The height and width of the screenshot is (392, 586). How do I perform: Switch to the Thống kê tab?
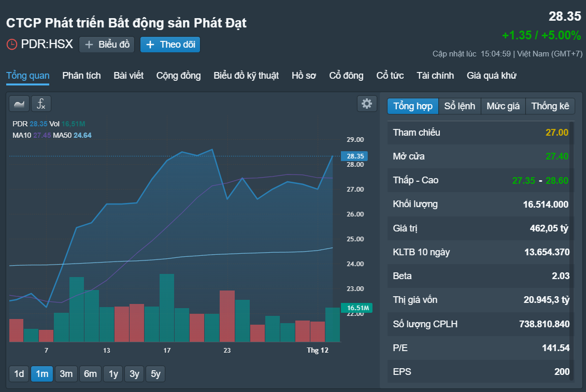(550, 106)
